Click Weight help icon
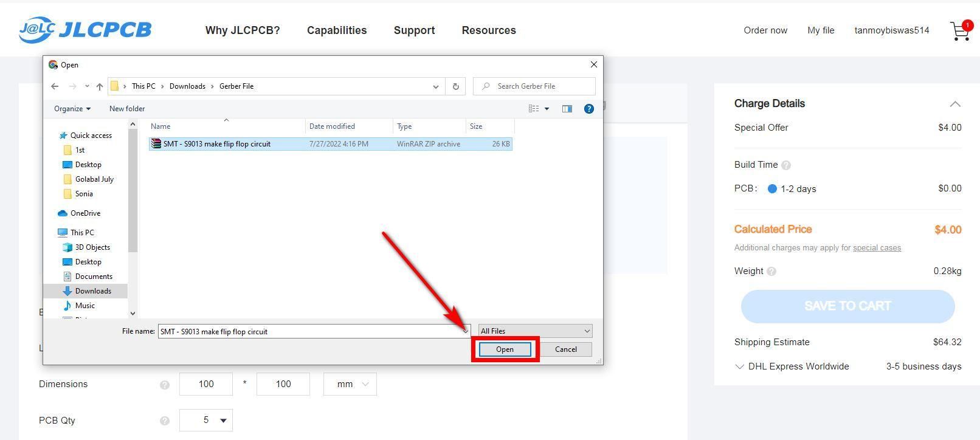Screen dimensions: 980x440 click(771, 272)
